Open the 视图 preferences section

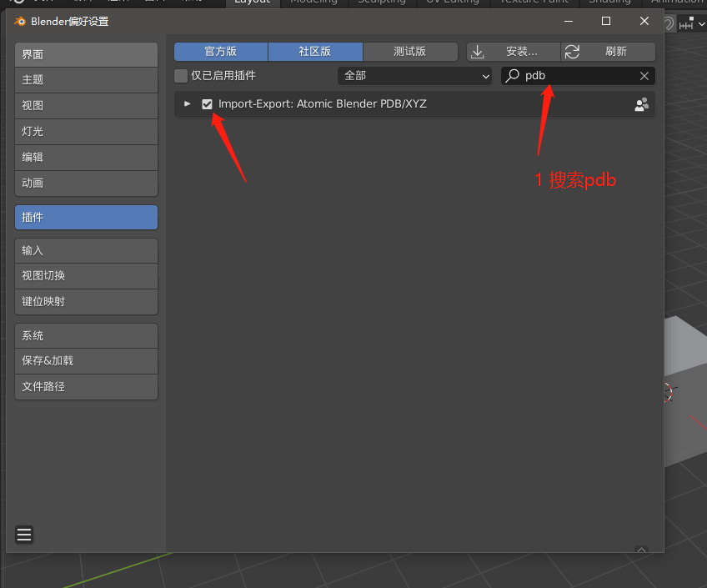(x=86, y=106)
